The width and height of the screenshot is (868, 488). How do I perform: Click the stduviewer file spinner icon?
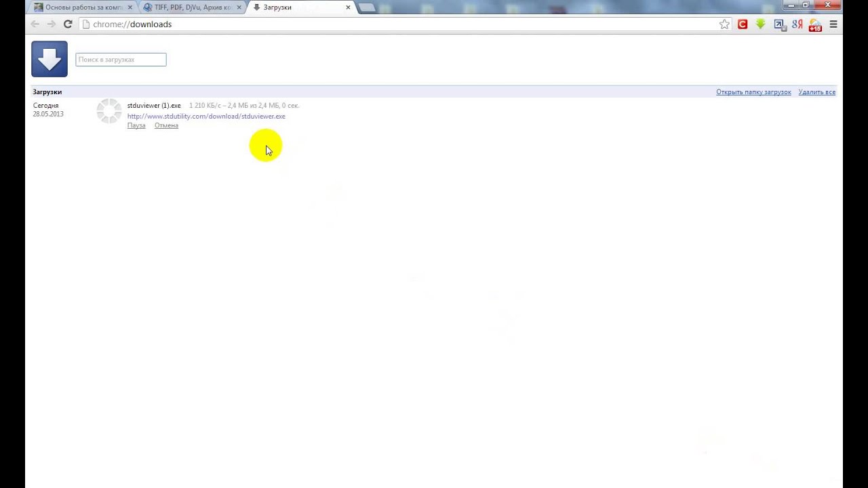tap(108, 111)
